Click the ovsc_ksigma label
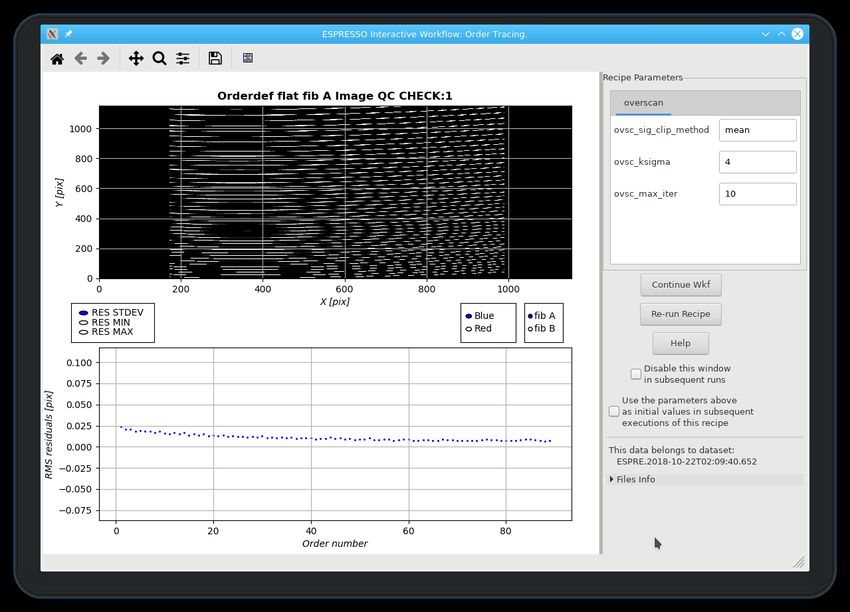The width and height of the screenshot is (850, 612). 642,162
